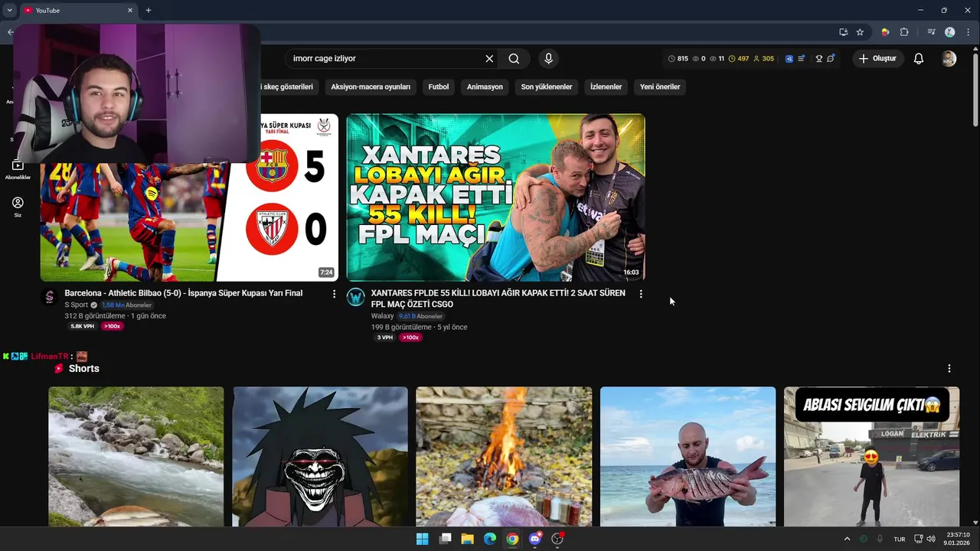980x551 pixels.
Task: Open the XANTARES FPLDE 55 KİLL video title
Action: [498, 298]
